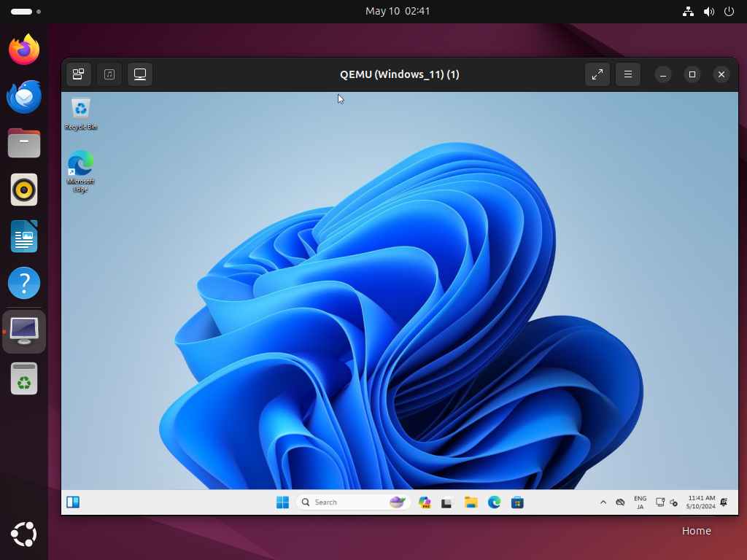The image size is (747, 560).
Task: Open the Ubuntu Activities workspace indicator
Action: (26, 12)
